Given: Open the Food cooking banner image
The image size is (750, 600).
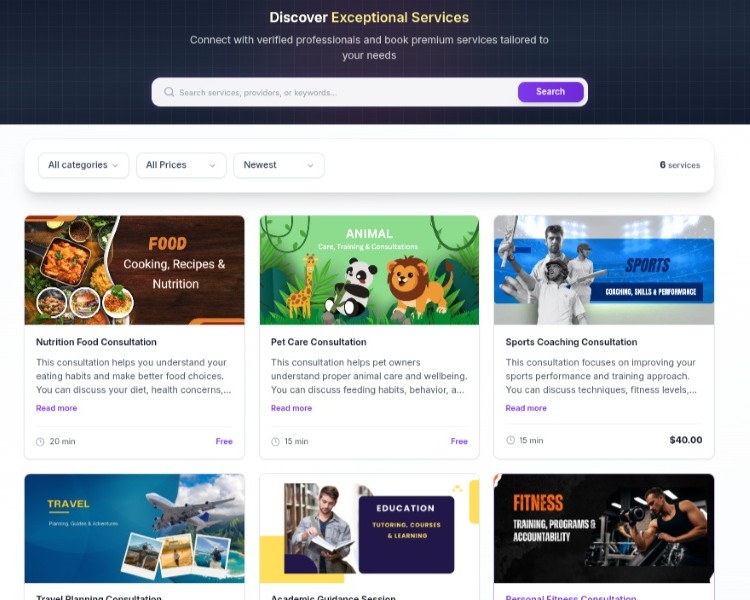Looking at the screenshot, I should coord(134,270).
